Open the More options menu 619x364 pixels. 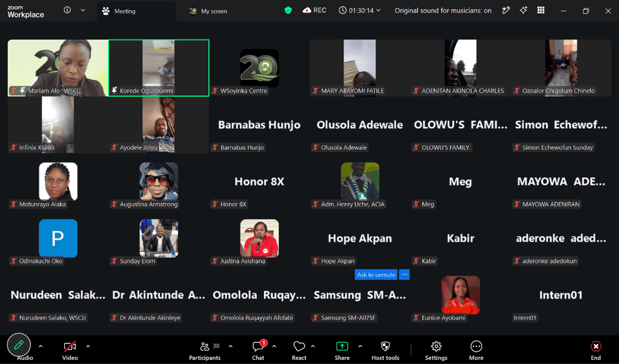tap(476, 351)
